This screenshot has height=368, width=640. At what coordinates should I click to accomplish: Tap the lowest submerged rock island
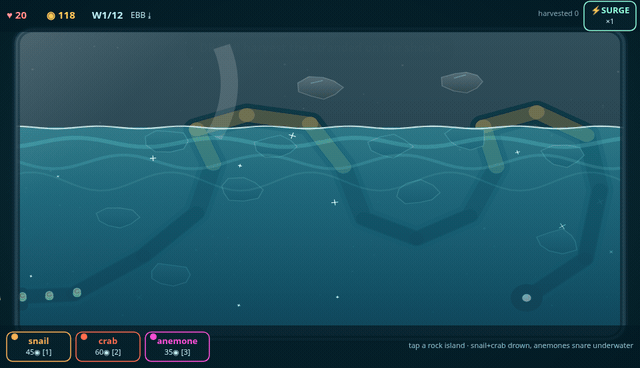pos(171,274)
